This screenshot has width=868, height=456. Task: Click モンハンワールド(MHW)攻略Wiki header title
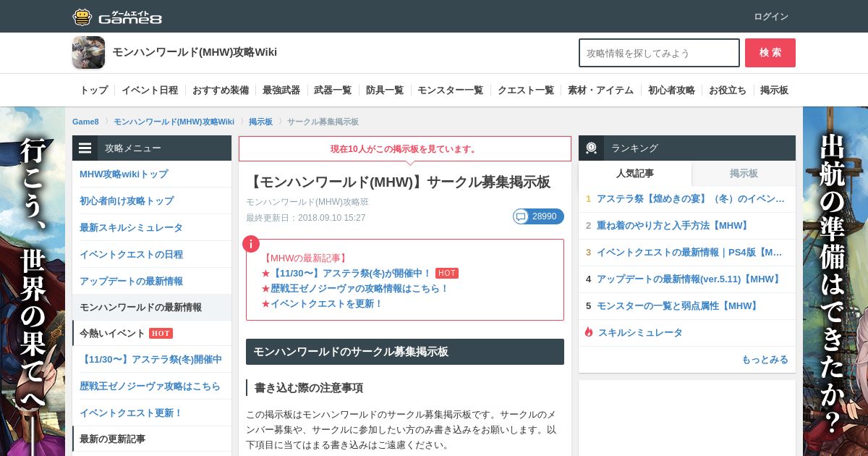click(x=195, y=52)
